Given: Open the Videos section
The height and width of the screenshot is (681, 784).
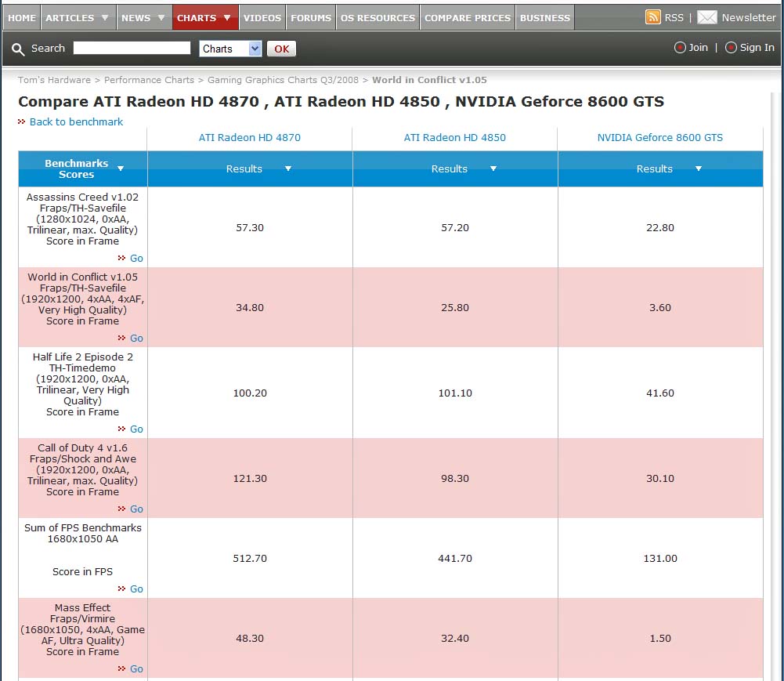Looking at the screenshot, I should tap(262, 17).
